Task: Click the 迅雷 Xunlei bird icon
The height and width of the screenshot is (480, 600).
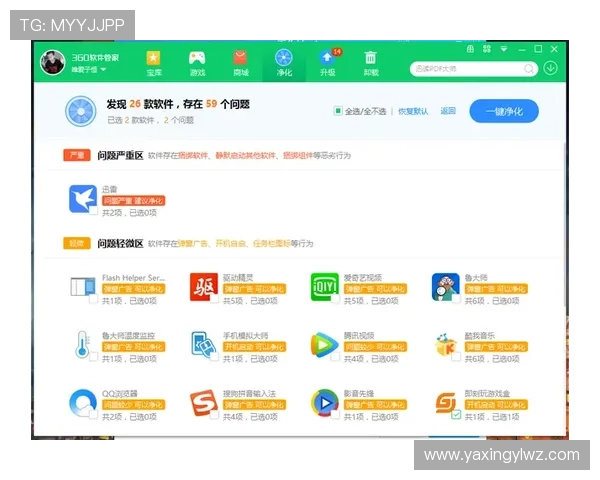Action: (83, 199)
